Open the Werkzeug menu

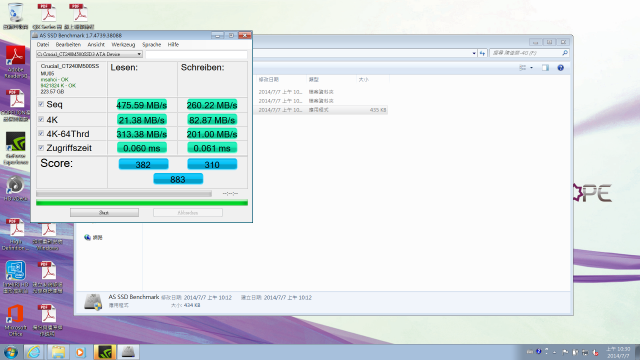[123, 44]
